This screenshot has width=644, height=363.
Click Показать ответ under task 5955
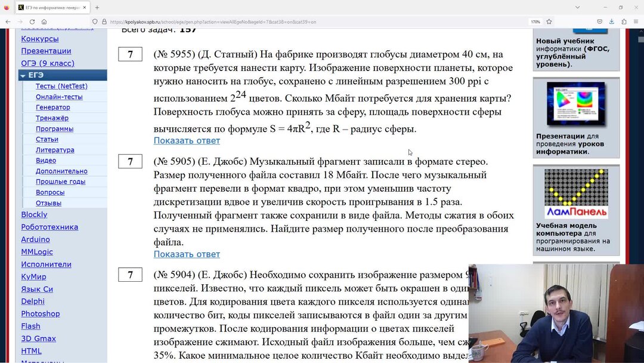coord(187,140)
